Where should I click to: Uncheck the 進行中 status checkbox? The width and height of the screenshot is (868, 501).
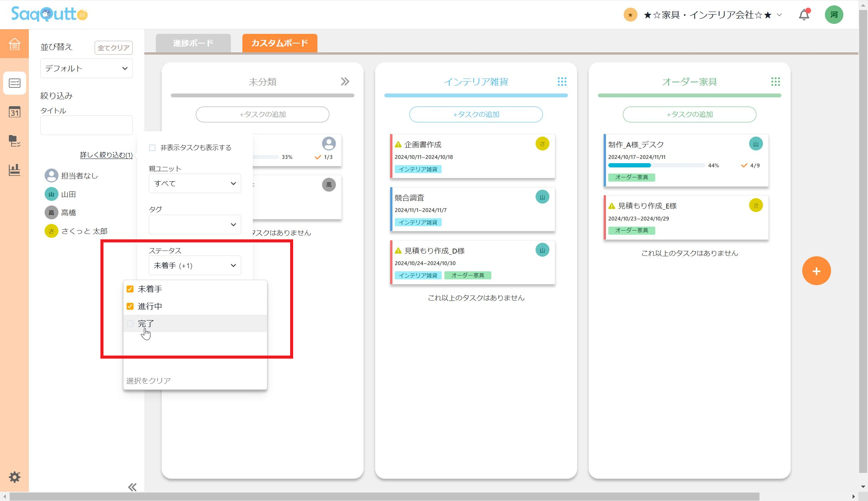click(x=130, y=306)
